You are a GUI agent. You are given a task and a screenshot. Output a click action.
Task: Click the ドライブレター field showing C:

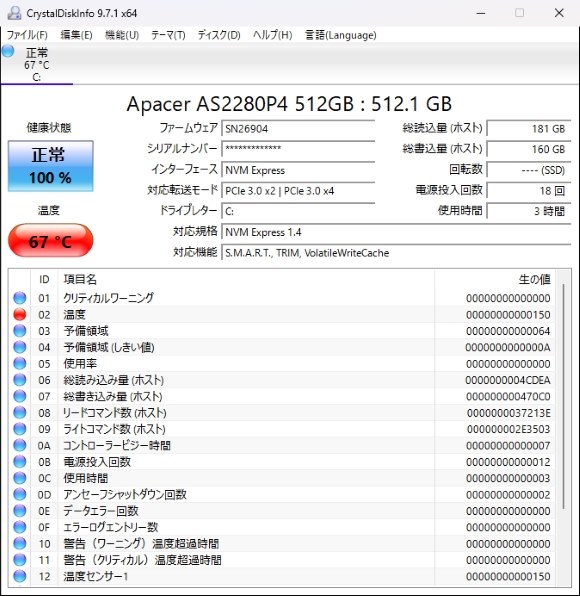click(x=298, y=211)
